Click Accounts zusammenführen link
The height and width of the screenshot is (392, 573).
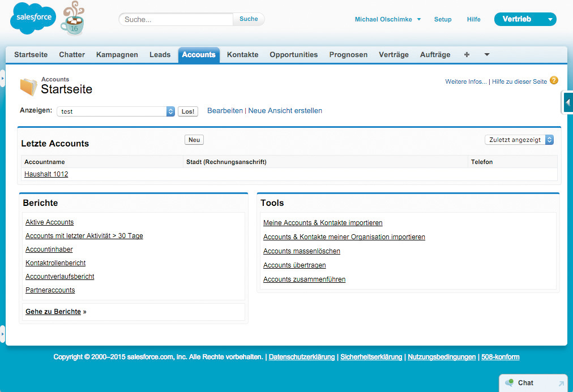[304, 279]
